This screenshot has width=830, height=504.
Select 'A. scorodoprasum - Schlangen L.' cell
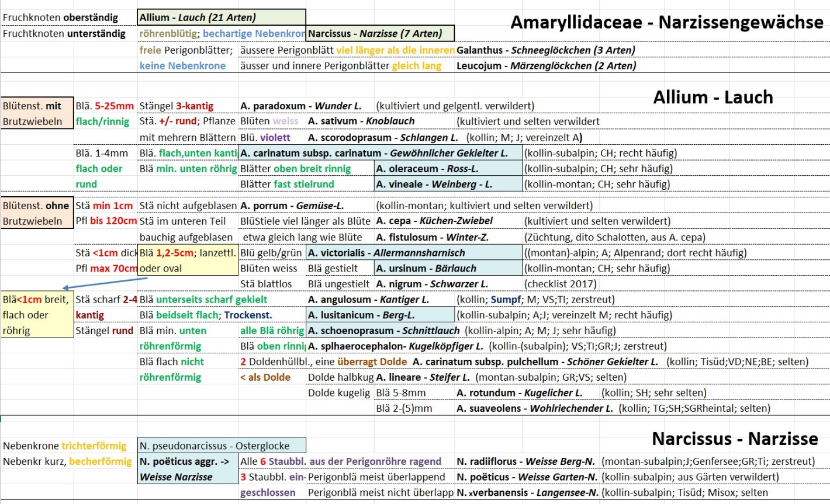pos(383,137)
